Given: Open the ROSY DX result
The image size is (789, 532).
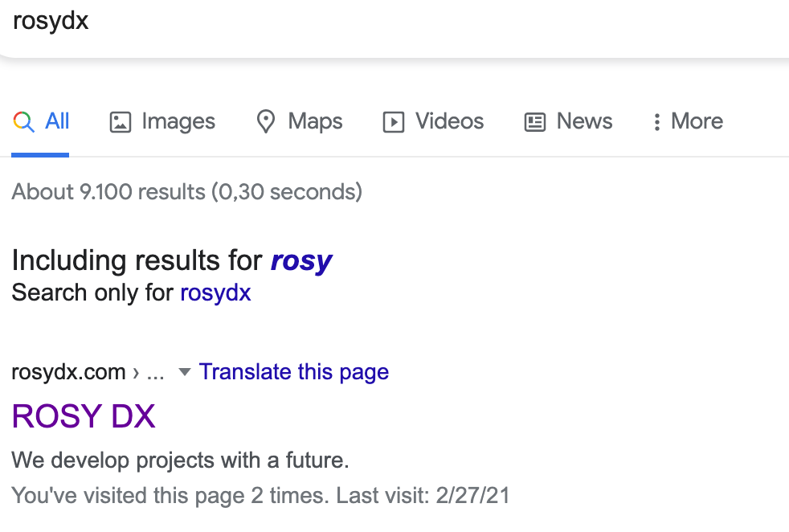Looking at the screenshot, I should (x=83, y=416).
